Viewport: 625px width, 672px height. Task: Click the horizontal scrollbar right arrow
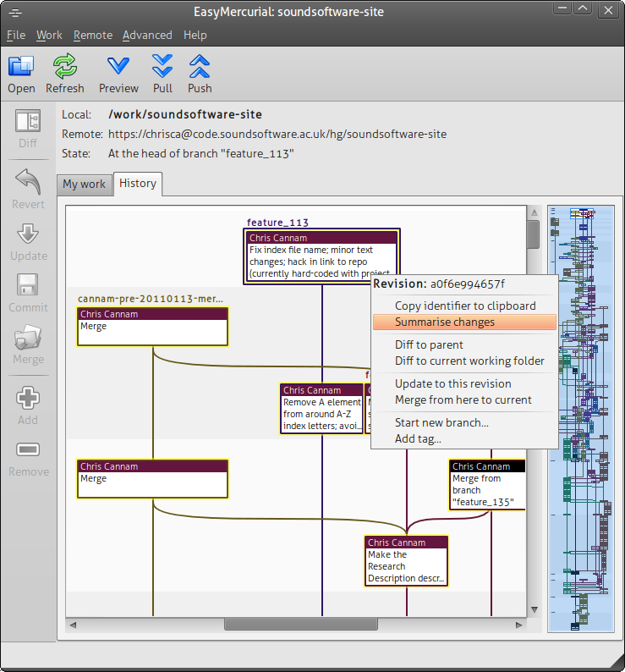tap(518, 625)
